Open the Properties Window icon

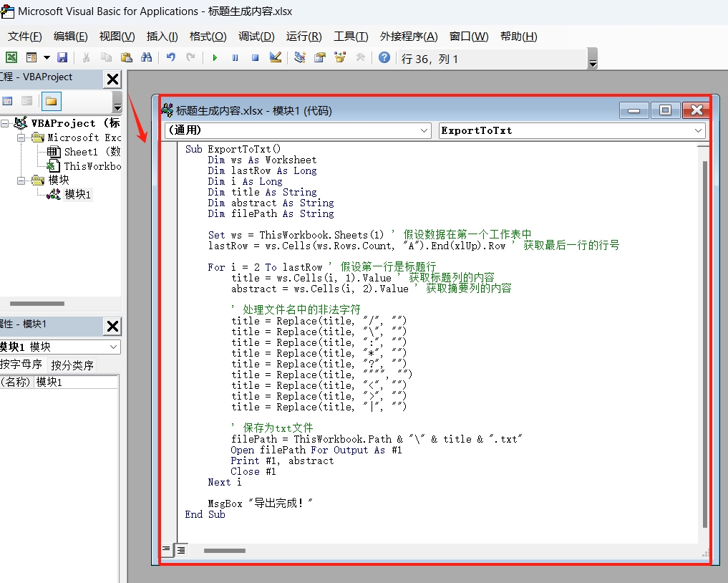click(320, 57)
